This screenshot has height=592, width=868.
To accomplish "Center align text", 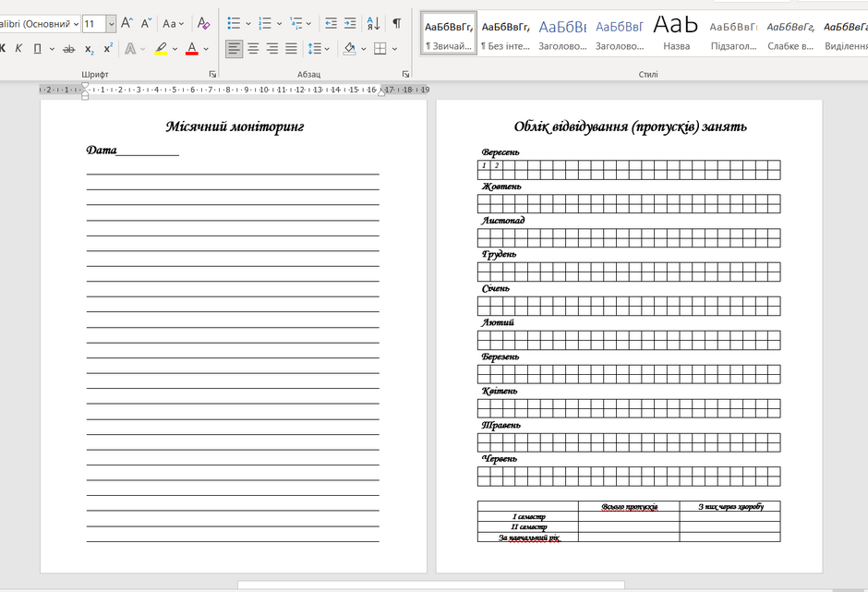I will point(253,49).
